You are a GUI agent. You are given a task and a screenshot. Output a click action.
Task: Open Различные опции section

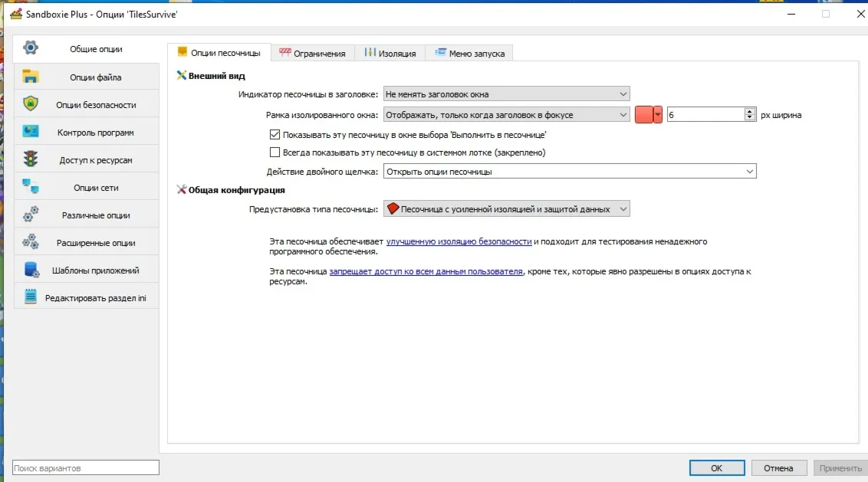click(87, 215)
